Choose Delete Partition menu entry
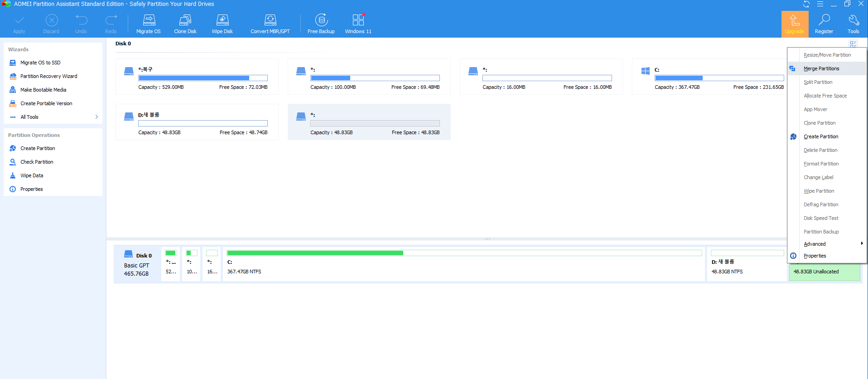This screenshot has height=379, width=868. click(x=827, y=150)
